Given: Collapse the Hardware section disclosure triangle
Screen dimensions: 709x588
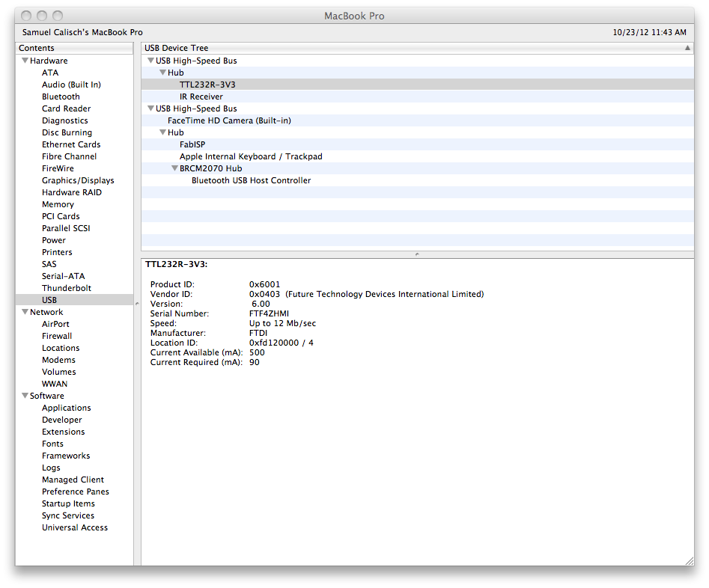Looking at the screenshot, I should coord(25,61).
